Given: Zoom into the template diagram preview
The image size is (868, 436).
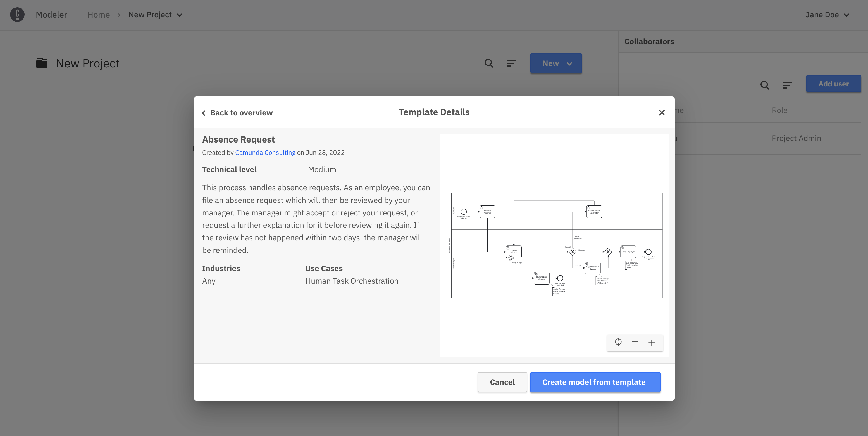Looking at the screenshot, I should [x=651, y=343].
